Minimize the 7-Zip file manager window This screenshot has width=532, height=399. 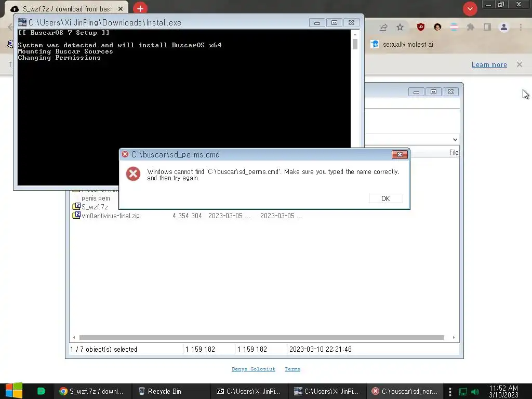(416, 92)
